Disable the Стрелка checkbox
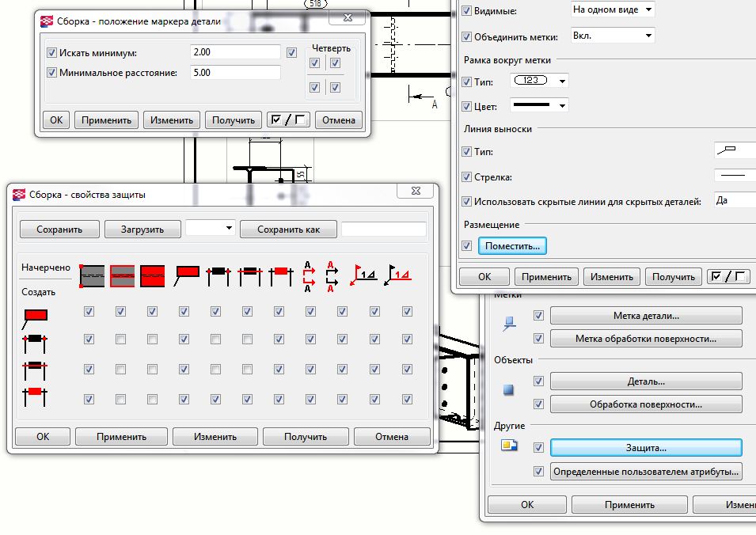 pyautogui.click(x=466, y=177)
